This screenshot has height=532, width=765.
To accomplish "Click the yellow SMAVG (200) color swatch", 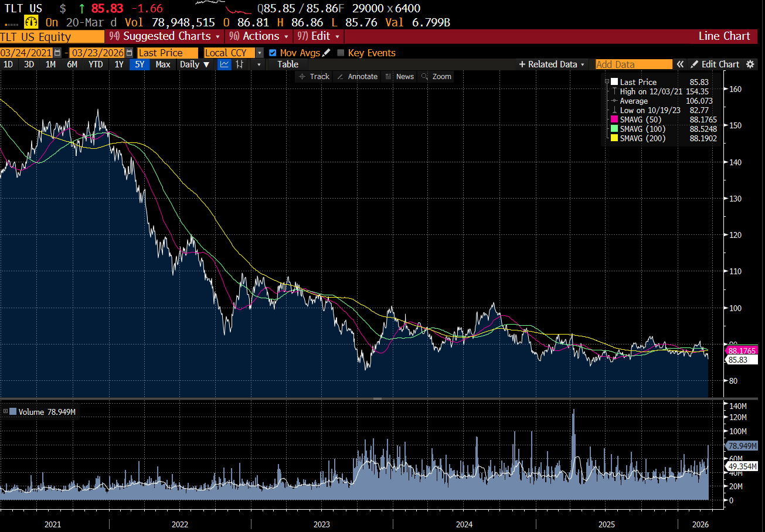I will click(x=614, y=138).
